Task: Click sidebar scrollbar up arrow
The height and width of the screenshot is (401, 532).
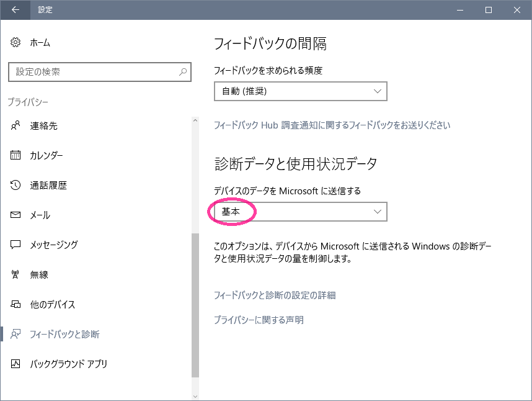Action: pos(195,120)
